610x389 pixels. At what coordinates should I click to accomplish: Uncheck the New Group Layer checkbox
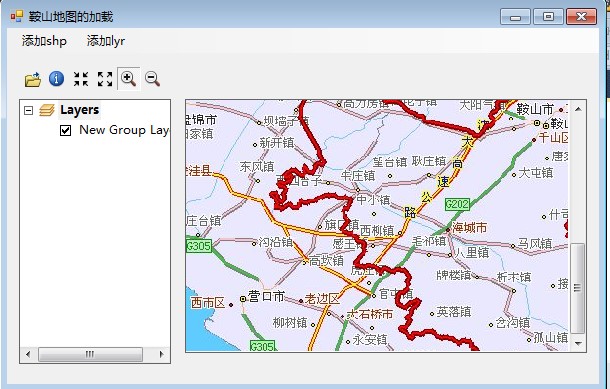[x=65, y=130]
